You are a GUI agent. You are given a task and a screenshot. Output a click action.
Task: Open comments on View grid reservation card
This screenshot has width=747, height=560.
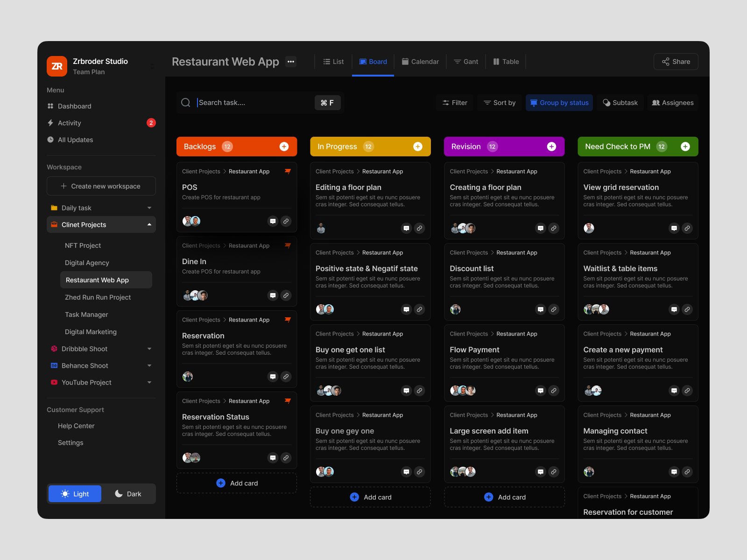pos(674,228)
